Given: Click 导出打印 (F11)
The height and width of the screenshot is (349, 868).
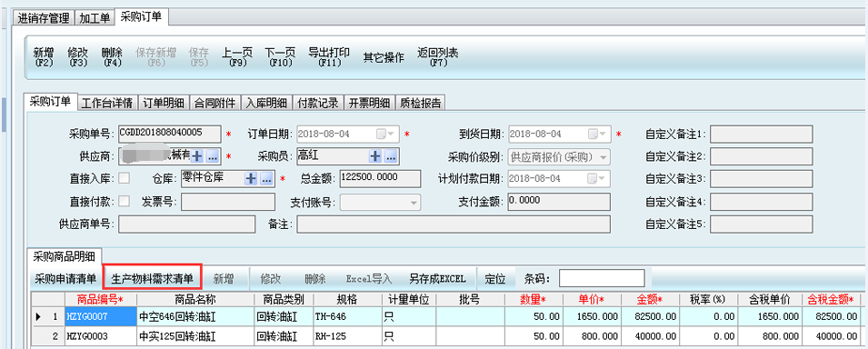Looking at the screenshot, I should 329,57.
